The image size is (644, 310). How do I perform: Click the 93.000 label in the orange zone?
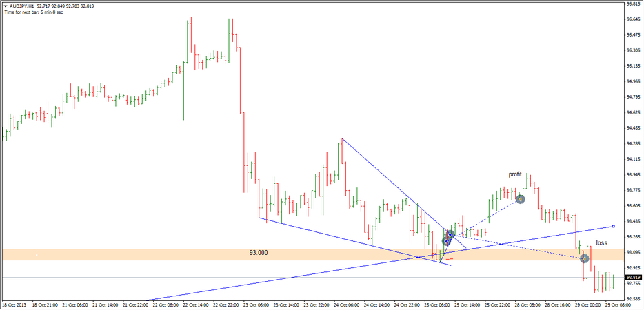259,253
